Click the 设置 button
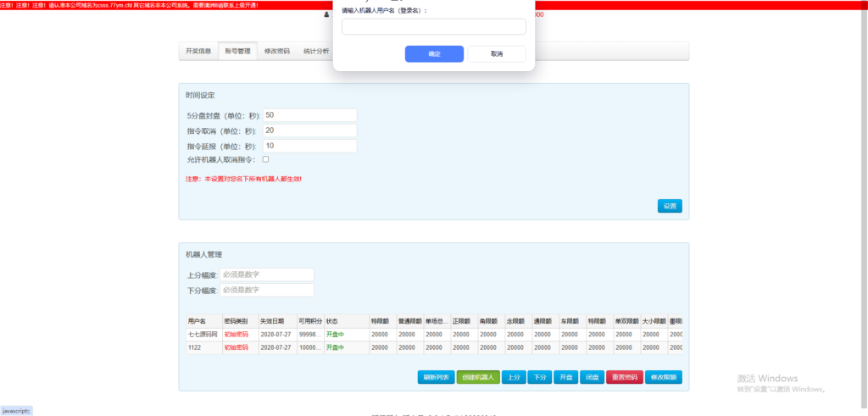868x416 pixels. [670, 206]
